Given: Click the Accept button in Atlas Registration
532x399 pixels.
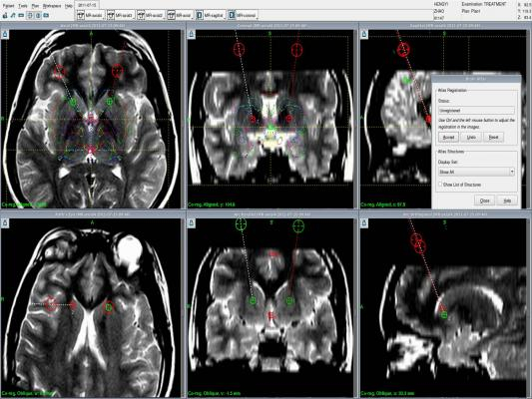Looking at the screenshot, I should pyautogui.click(x=448, y=138).
